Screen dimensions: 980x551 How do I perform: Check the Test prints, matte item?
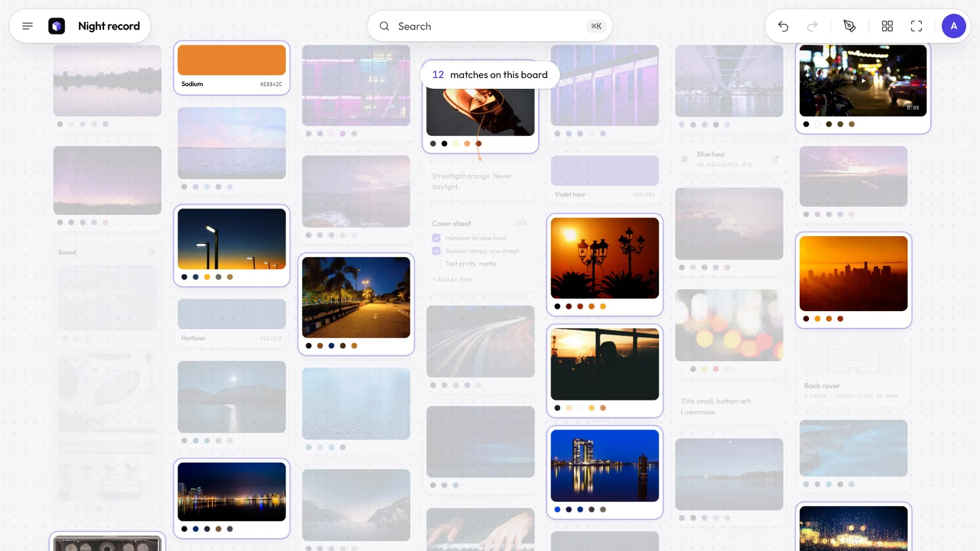[x=436, y=264]
